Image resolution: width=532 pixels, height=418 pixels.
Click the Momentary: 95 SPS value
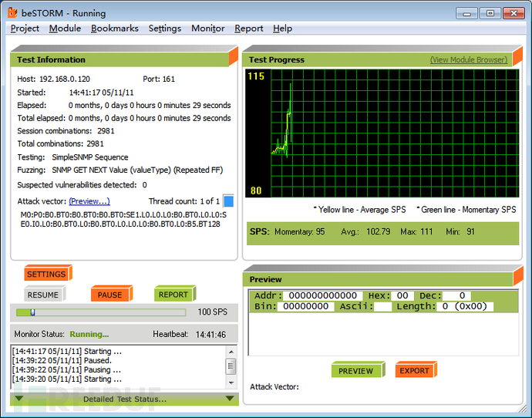(300, 231)
